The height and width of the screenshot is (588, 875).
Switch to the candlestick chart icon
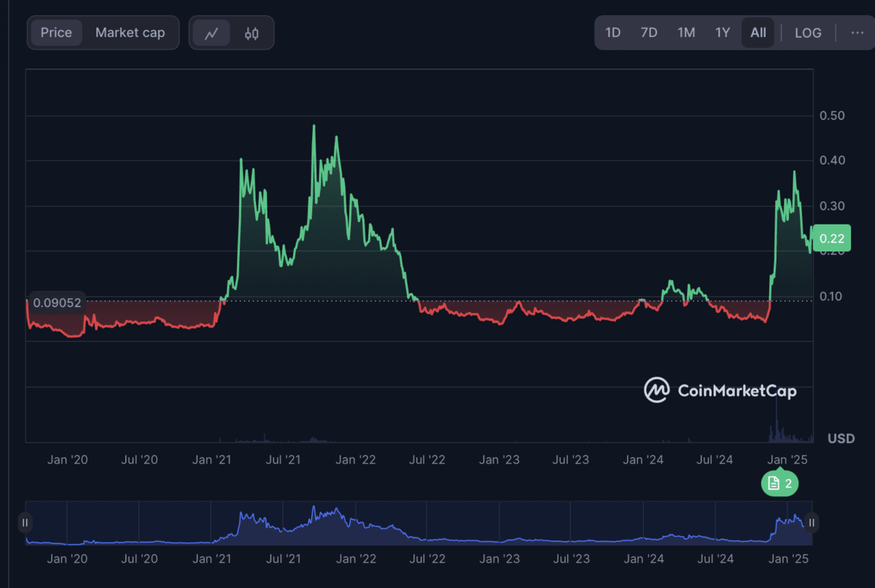(x=252, y=32)
